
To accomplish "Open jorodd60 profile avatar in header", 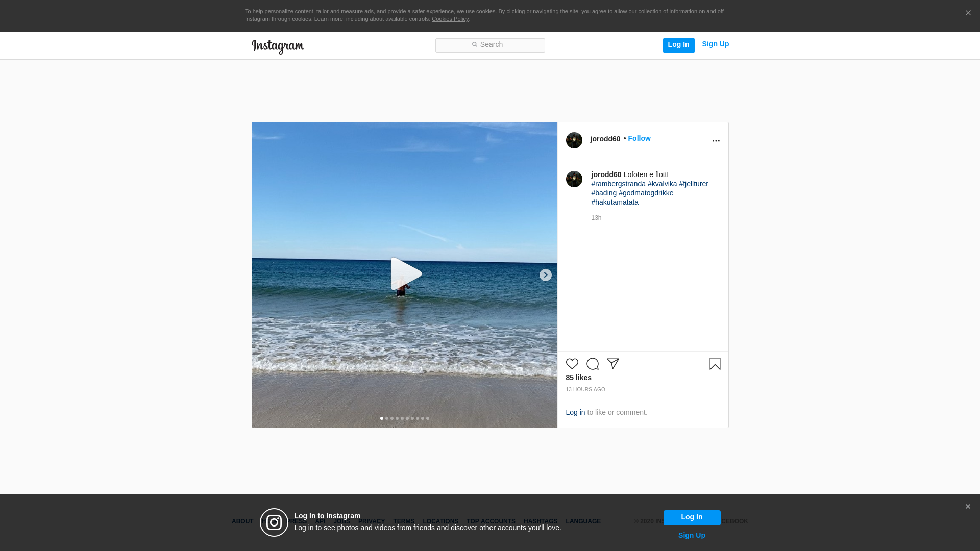I will point(574,140).
